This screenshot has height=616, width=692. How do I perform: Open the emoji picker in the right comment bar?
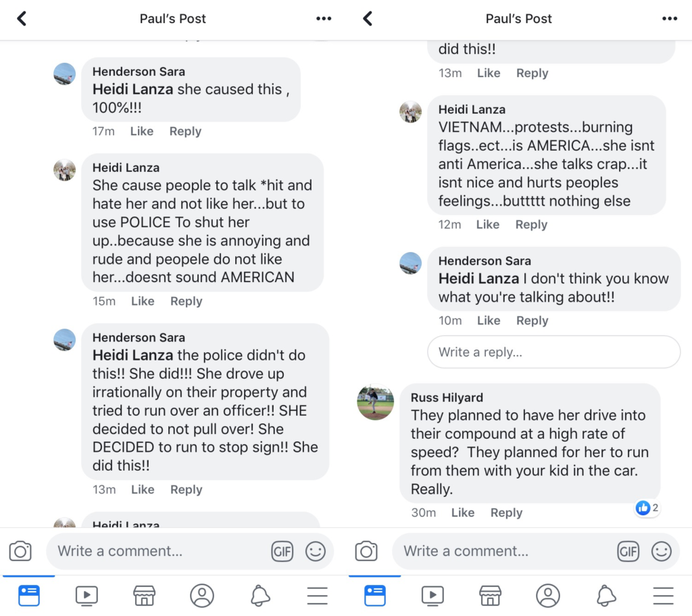tap(662, 551)
